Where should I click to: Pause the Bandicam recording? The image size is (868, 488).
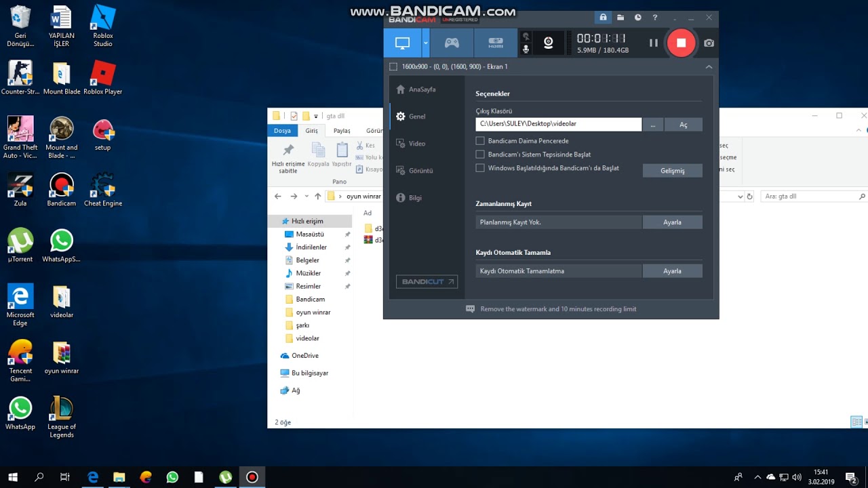click(x=654, y=43)
